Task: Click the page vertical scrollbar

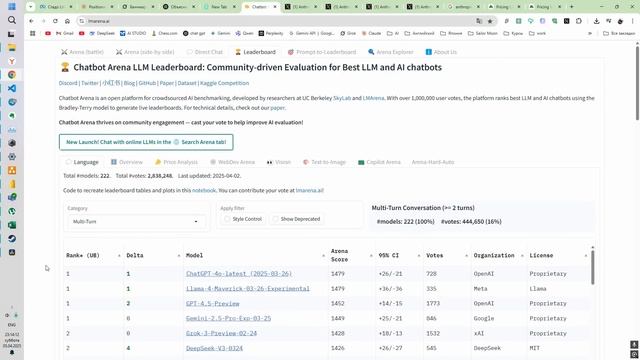Action: pos(637,82)
